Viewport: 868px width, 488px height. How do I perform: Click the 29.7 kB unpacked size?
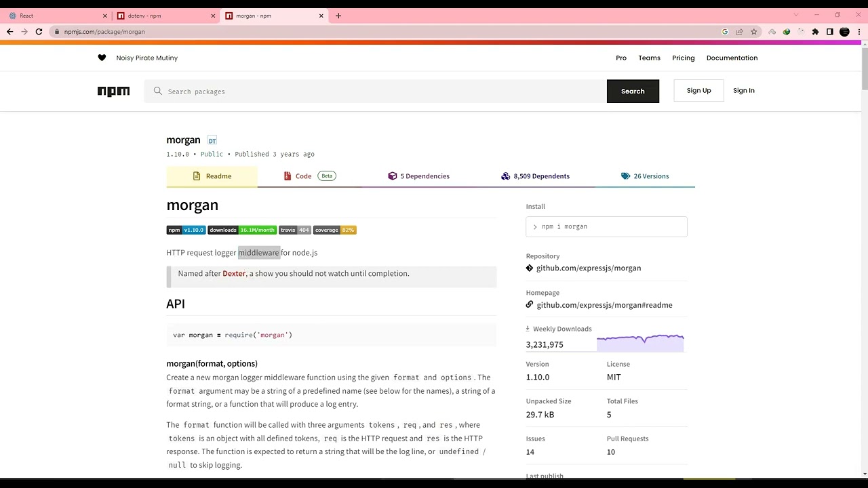pyautogui.click(x=540, y=415)
